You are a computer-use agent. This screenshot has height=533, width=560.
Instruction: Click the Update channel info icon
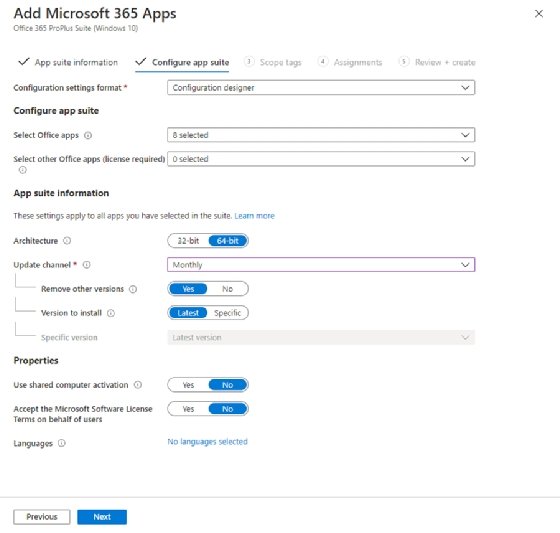pos(87,265)
